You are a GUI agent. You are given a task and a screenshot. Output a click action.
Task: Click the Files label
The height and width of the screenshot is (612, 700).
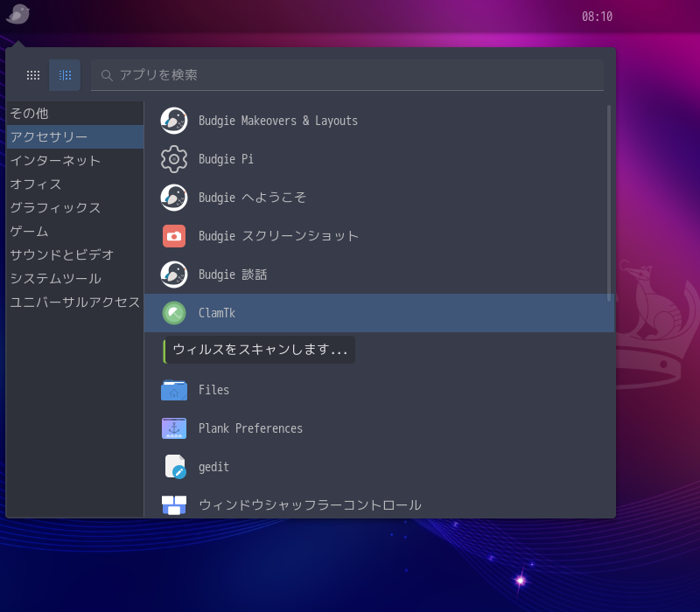(213, 390)
